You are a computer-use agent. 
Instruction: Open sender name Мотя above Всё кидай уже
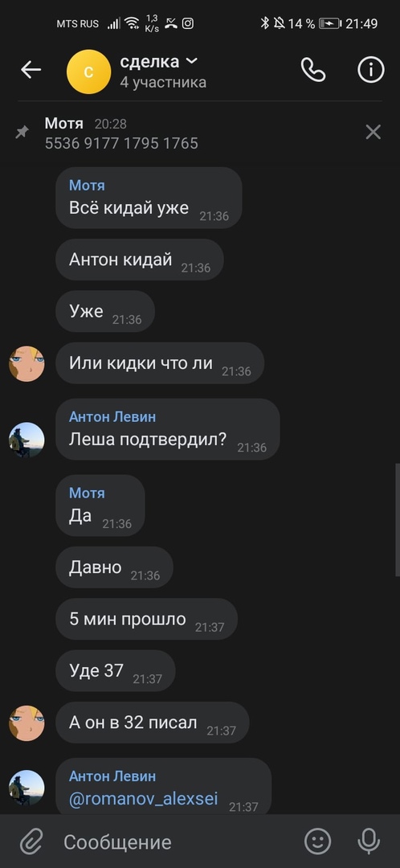pos(87,186)
